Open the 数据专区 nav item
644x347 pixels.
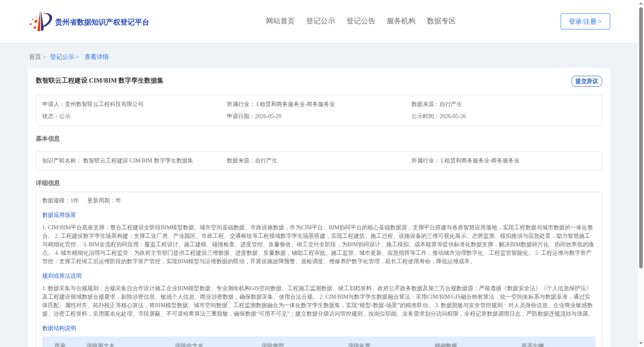441,21
